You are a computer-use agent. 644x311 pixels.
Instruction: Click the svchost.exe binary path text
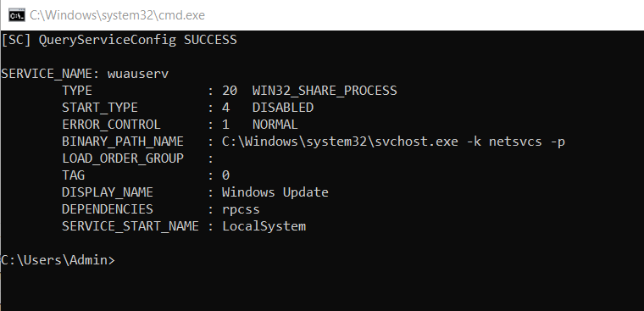[393, 142]
